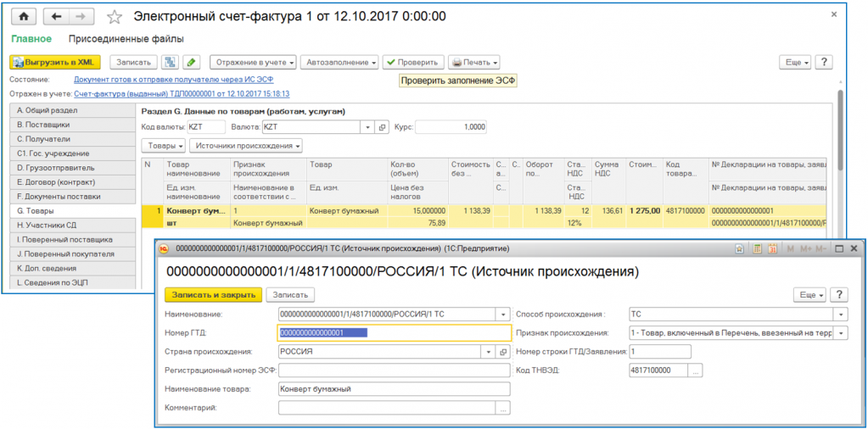Open help with the question mark button
The height and width of the screenshot is (429, 868).
(823, 62)
